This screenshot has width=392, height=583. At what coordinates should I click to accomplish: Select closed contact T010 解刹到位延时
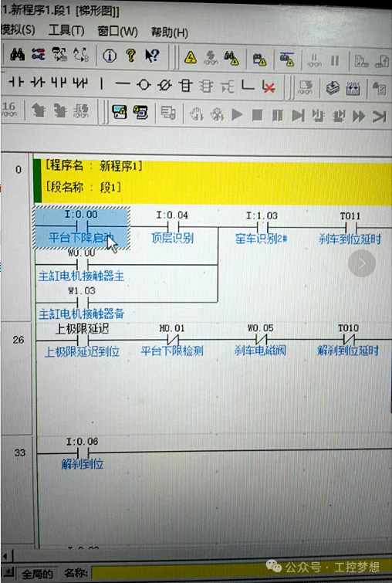pos(348,339)
